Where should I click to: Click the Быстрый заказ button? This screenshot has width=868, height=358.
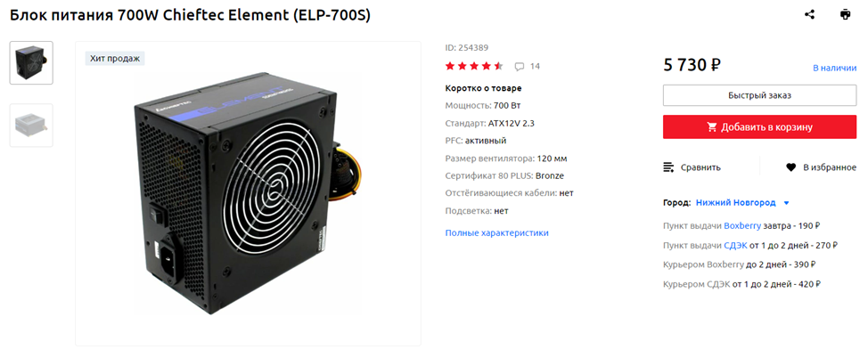point(759,95)
